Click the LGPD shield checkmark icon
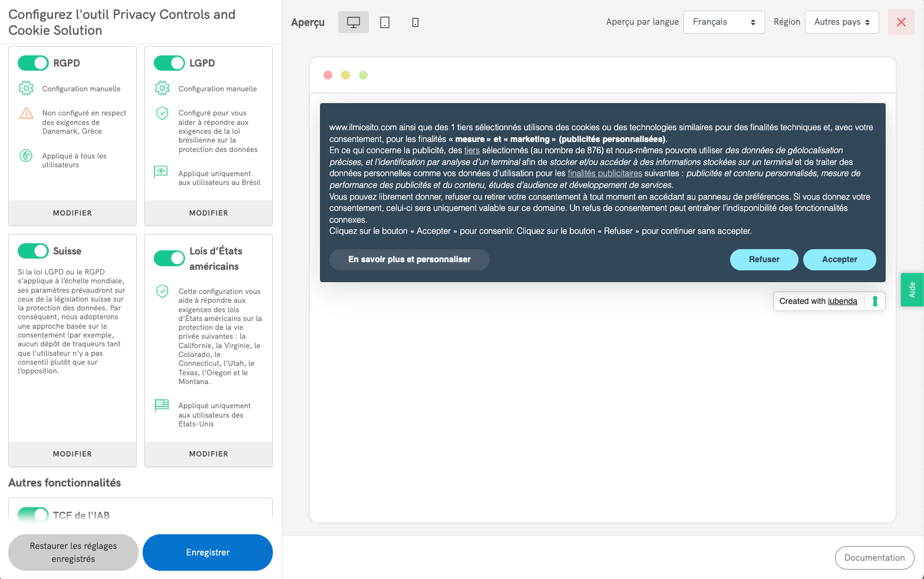Viewport: 924px width, 579px height. (162, 113)
